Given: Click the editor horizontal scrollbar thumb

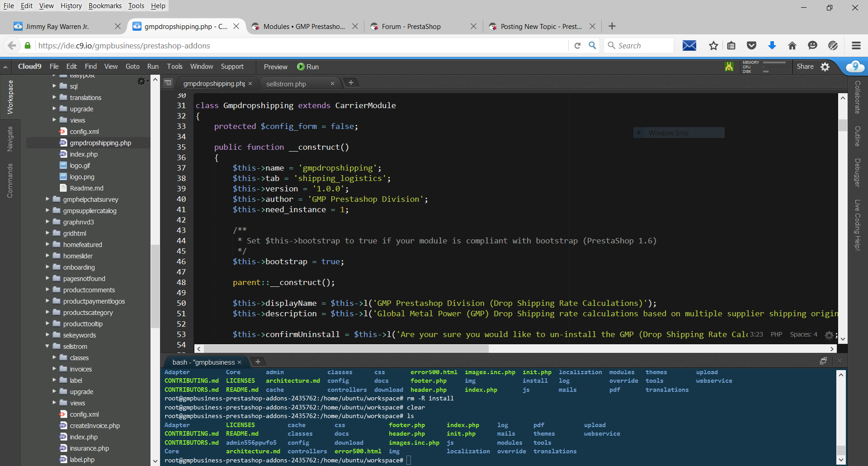Looking at the screenshot, I should click(x=346, y=349).
